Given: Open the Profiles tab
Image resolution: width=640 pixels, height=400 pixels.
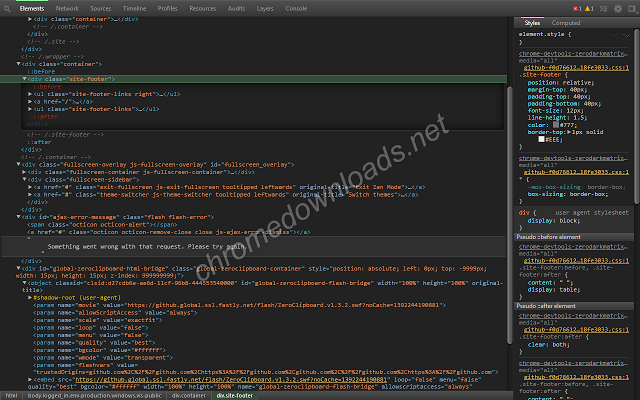Looking at the screenshot, I should (167, 8).
